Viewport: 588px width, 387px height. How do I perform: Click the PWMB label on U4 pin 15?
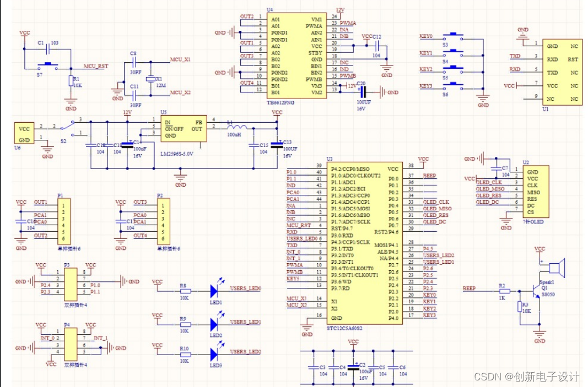coord(348,75)
